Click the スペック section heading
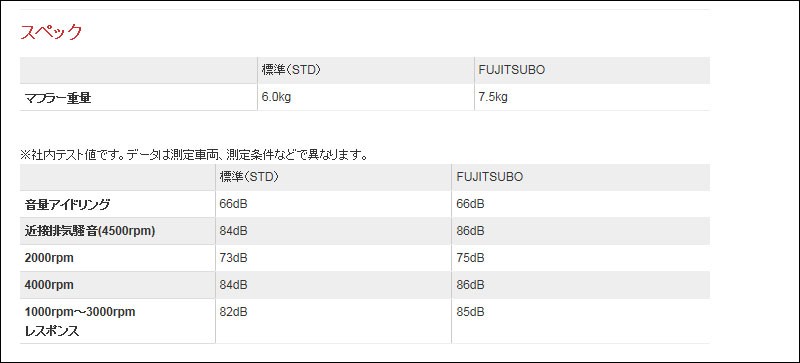 [51, 32]
